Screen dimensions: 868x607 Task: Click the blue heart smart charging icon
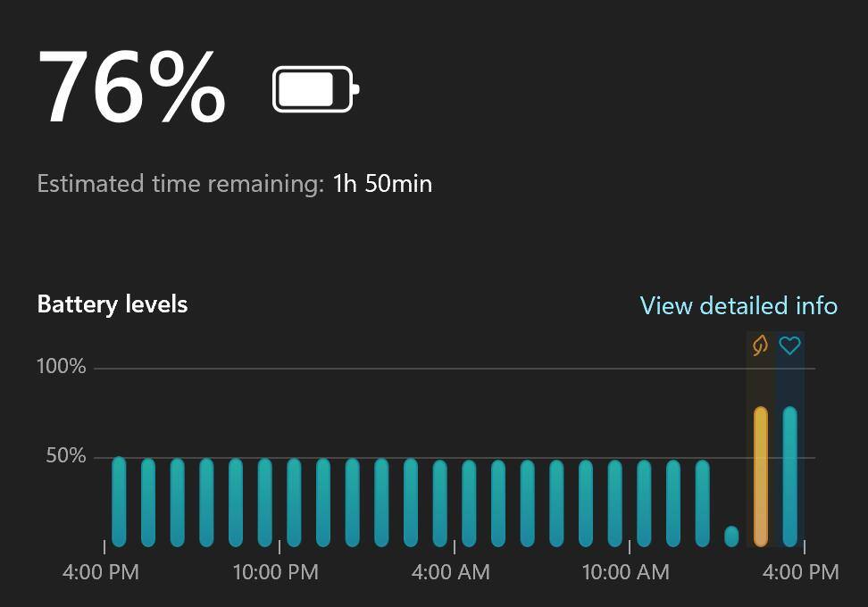tap(789, 345)
